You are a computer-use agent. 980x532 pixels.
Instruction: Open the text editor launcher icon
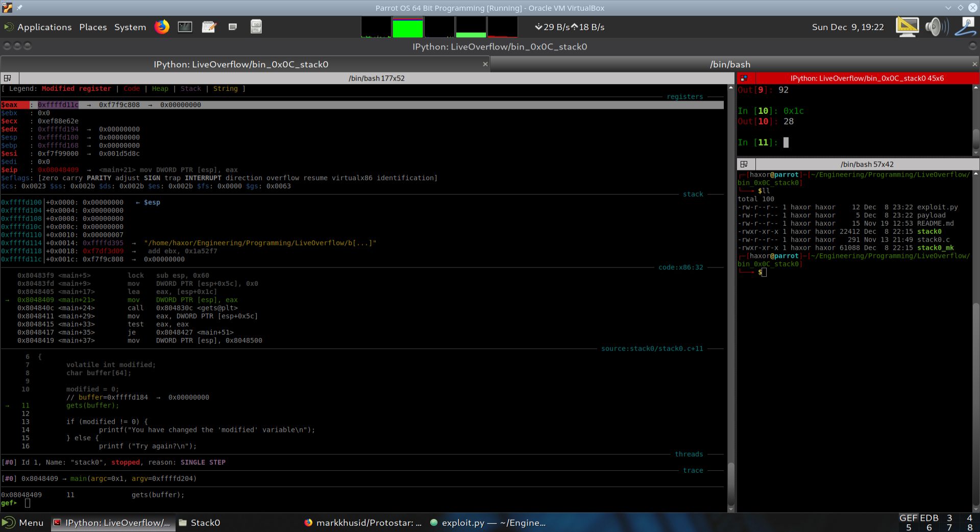209,27
